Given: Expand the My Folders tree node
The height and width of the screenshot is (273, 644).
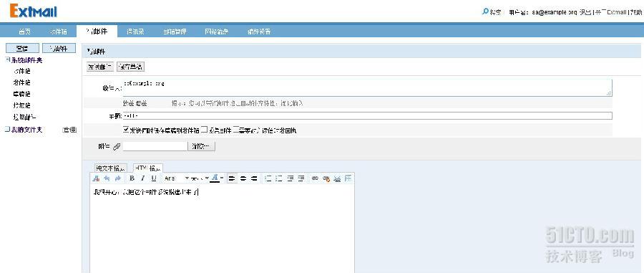Looking at the screenshot, I should click(7, 130).
